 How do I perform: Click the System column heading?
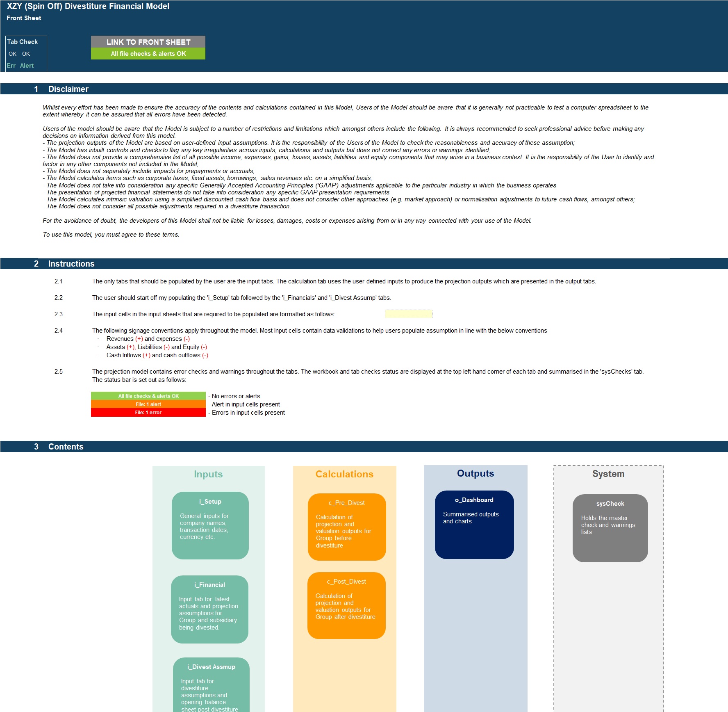point(608,474)
